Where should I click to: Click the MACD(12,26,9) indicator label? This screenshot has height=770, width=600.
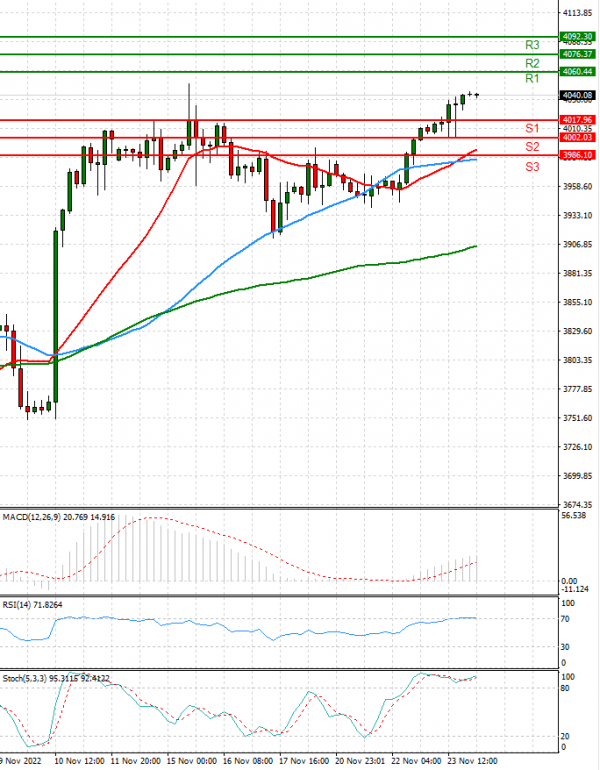click(x=59, y=517)
